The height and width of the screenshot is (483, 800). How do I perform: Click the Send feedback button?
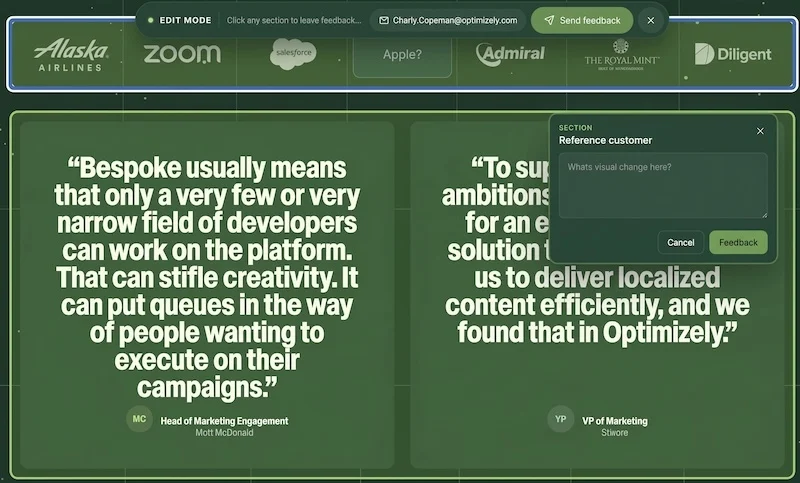point(582,20)
